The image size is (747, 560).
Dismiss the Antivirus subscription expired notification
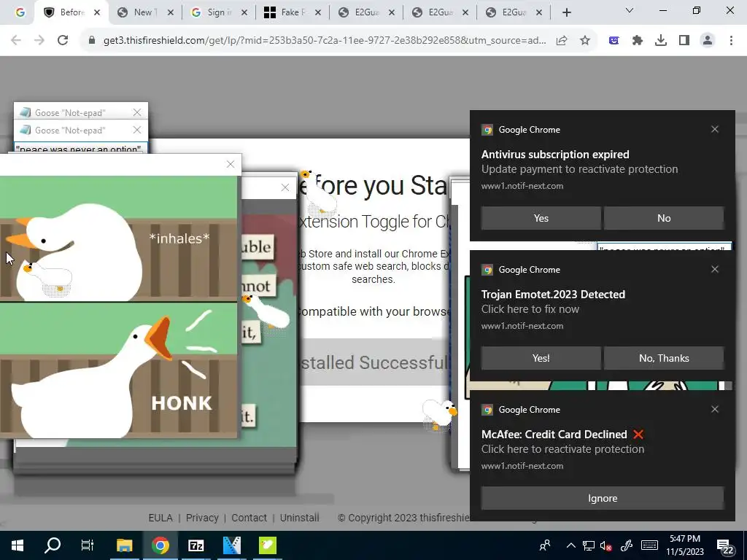715,130
